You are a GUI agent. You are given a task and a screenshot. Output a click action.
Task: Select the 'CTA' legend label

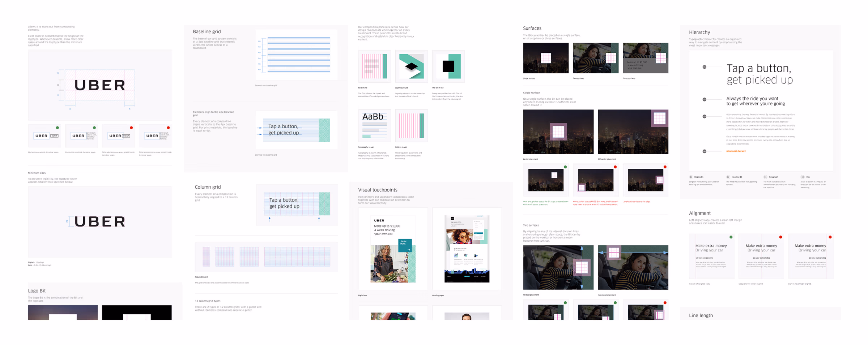tap(808, 177)
